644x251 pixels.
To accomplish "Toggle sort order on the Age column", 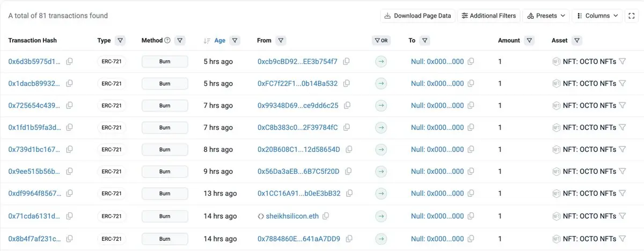I will point(219,40).
